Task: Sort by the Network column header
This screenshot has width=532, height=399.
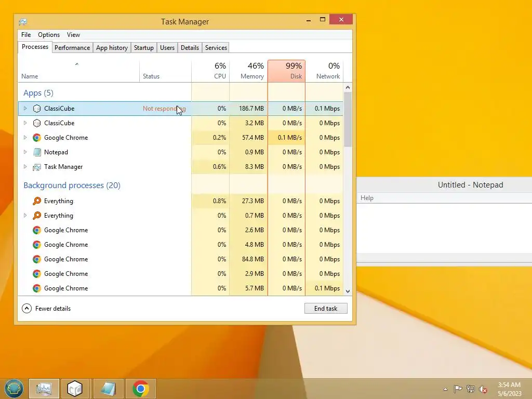Action: click(x=324, y=71)
